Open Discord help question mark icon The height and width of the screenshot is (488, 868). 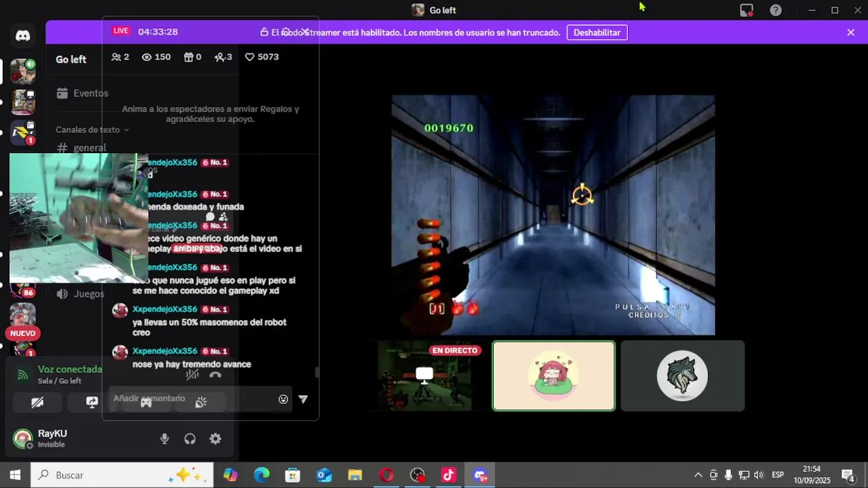[776, 10]
